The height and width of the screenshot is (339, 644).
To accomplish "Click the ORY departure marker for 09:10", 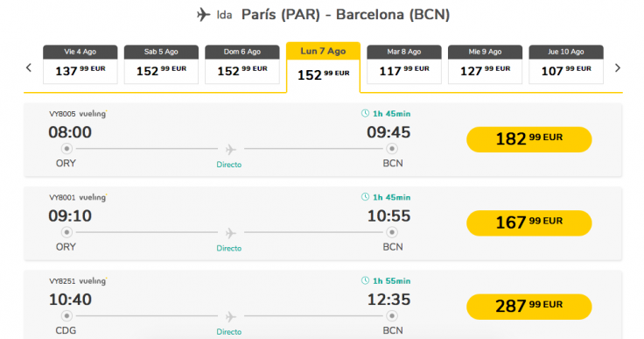I will (x=66, y=232).
